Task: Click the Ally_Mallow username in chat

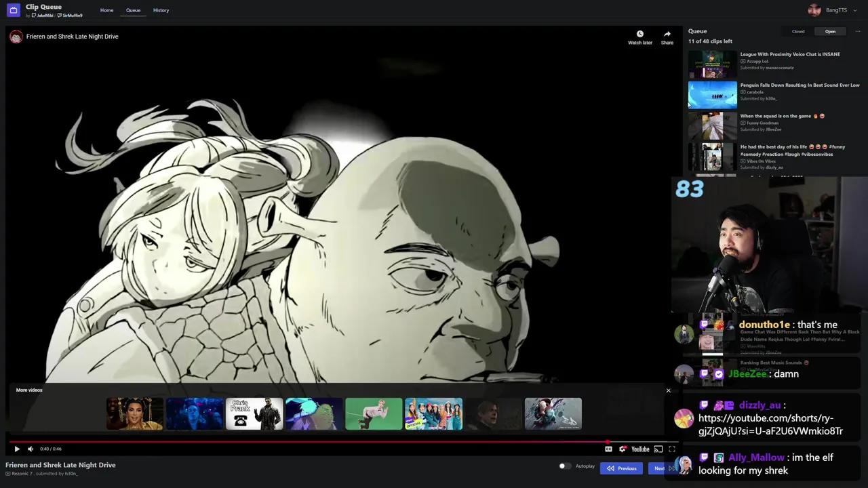Action: (756, 457)
